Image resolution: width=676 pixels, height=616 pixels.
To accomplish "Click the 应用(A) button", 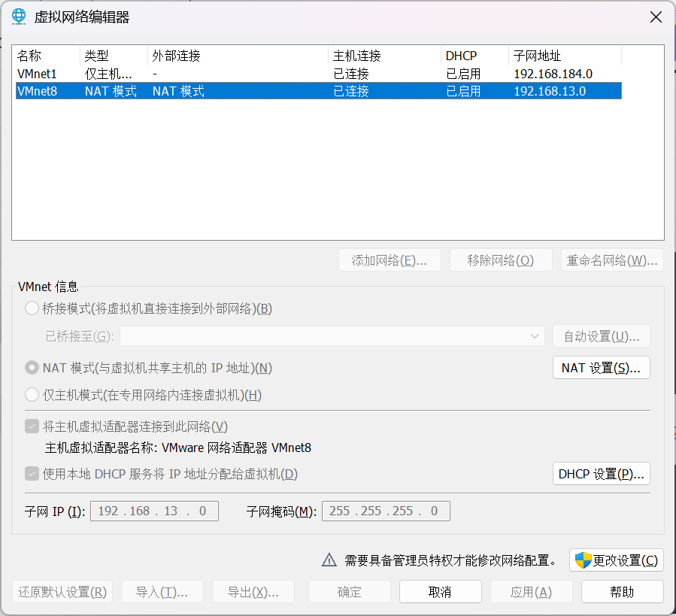I will pos(531,592).
